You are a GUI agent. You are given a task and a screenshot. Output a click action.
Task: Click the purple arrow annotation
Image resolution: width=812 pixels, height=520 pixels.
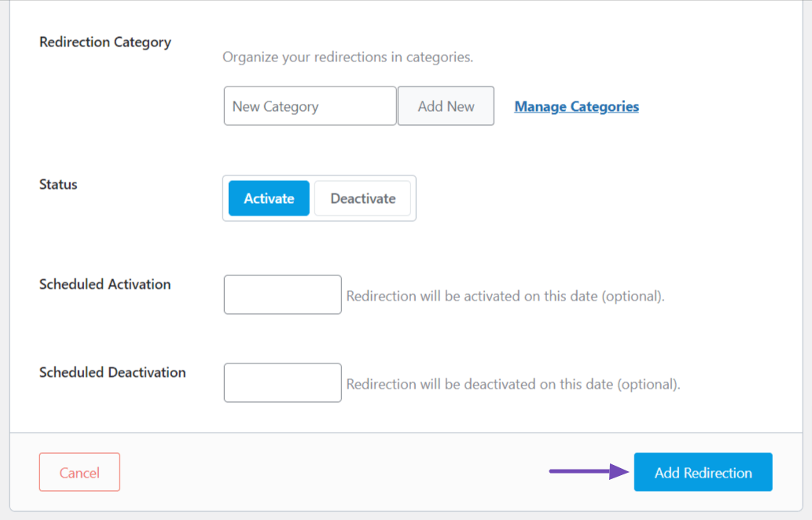coord(588,472)
